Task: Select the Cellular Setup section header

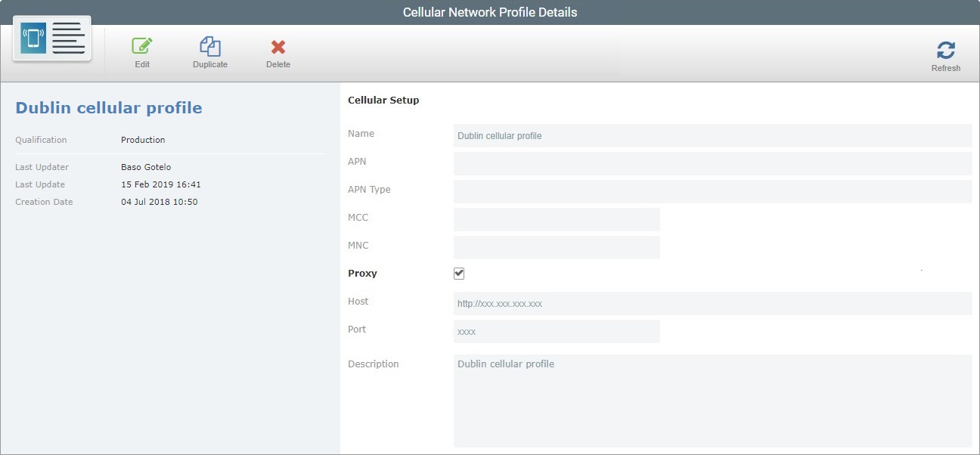Action: click(x=383, y=100)
